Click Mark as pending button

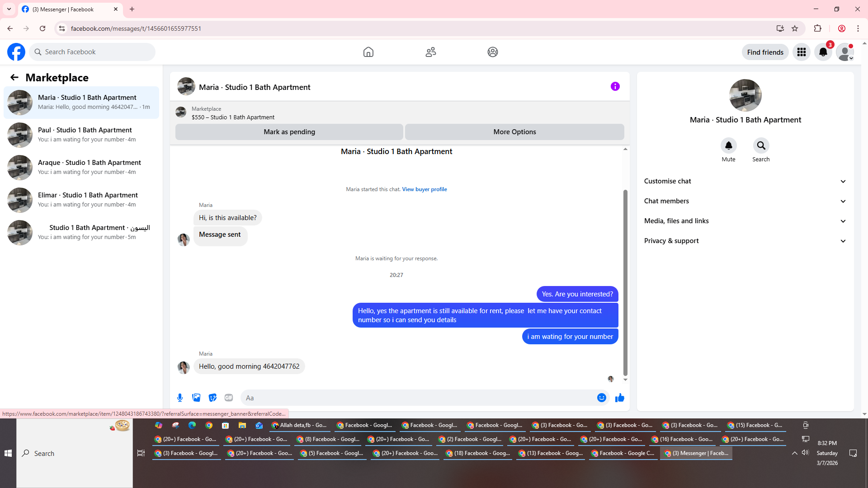(289, 132)
